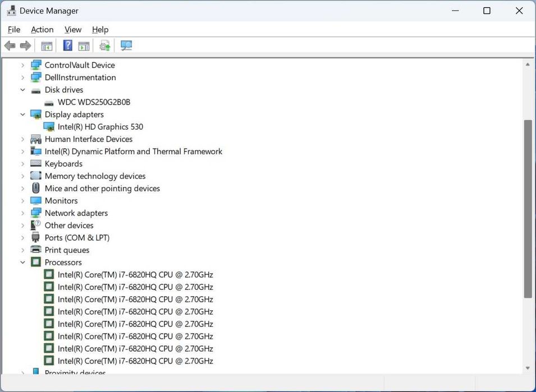
Task: Collapse the Display adapters node
Action: [x=22, y=114]
